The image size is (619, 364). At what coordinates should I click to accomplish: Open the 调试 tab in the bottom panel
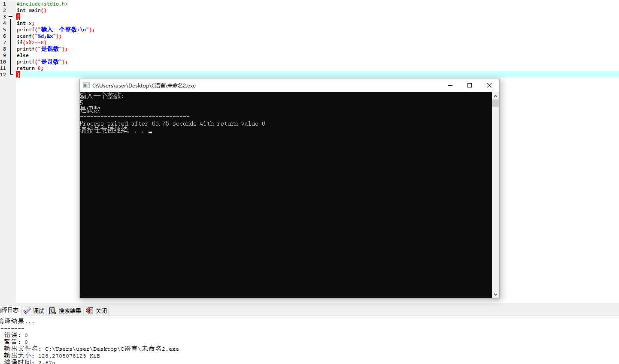click(x=34, y=311)
